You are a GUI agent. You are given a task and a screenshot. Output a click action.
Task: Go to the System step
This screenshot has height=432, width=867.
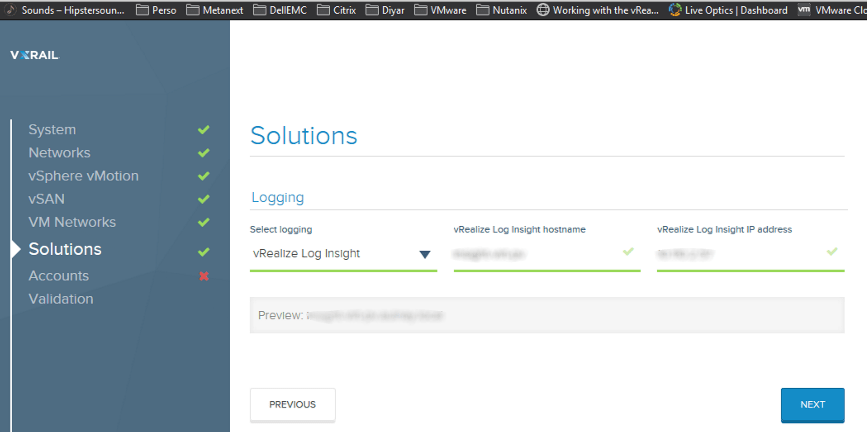[x=52, y=130]
